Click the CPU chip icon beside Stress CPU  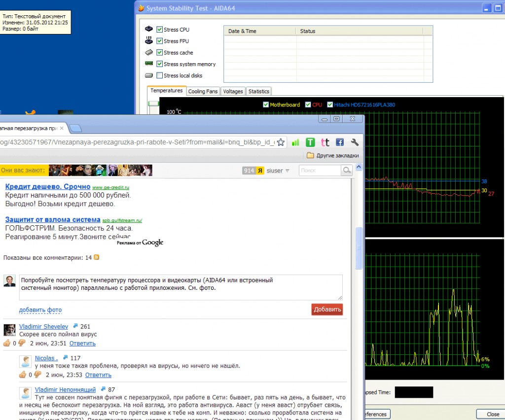coord(149,29)
